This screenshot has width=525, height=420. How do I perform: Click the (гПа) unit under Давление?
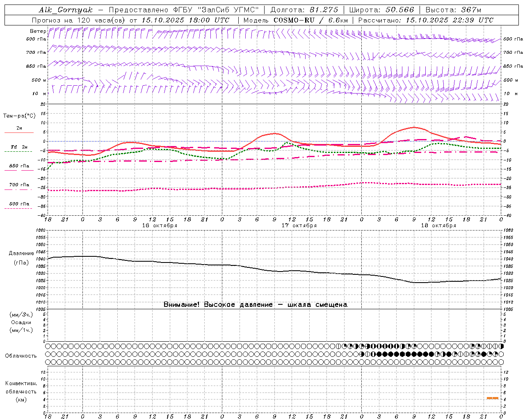tap(21, 262)
